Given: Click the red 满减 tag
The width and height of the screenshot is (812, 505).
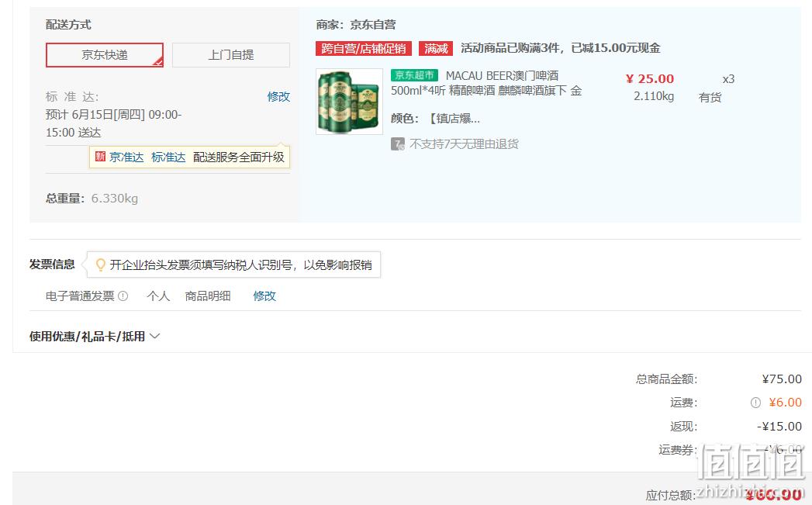Looking at the screenshot, I should coord(436,48).
